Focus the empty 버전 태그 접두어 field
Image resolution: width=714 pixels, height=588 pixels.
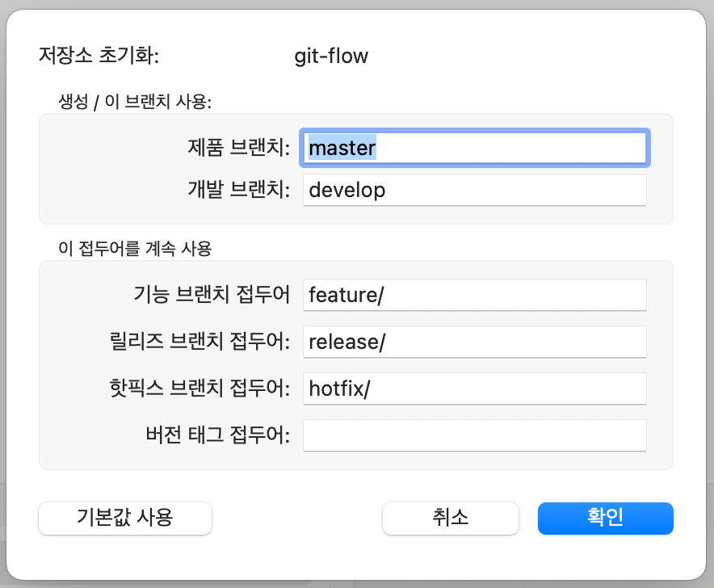coord(474,436)
